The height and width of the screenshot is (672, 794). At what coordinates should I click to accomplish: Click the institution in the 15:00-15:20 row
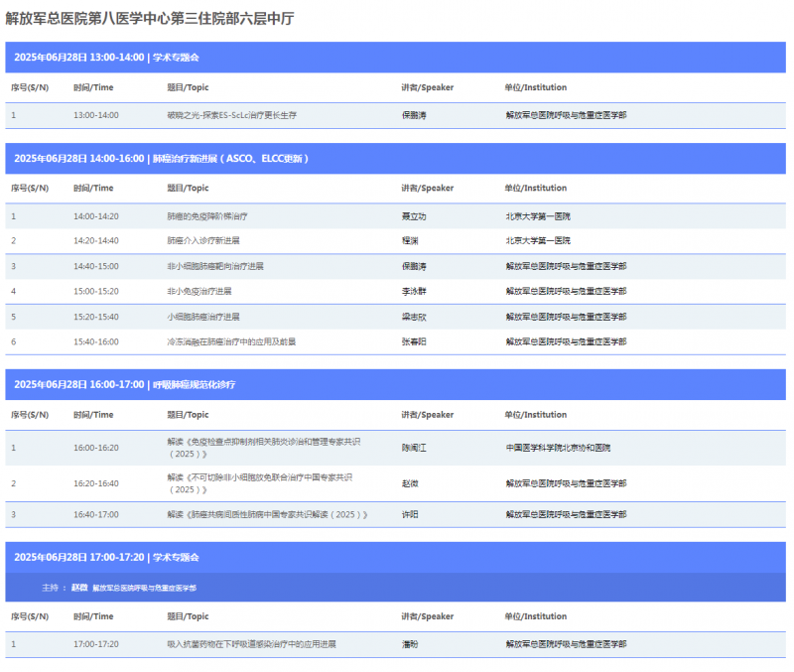tap(566, 292)
